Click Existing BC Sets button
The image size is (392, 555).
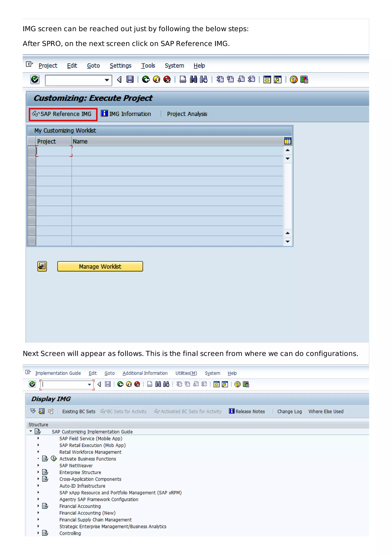pos(79,411)
